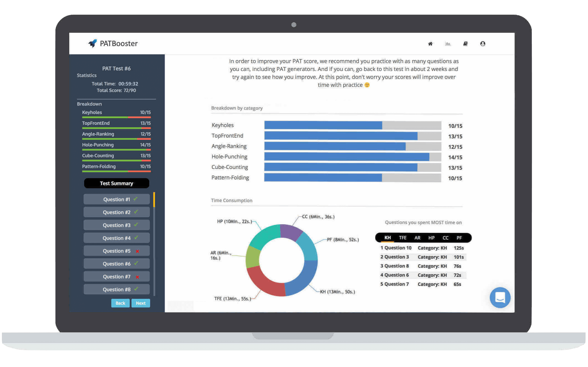Click the 'Time Consumption' heading
This screenshot has width=588, height=367.
[x=231, y=200]
